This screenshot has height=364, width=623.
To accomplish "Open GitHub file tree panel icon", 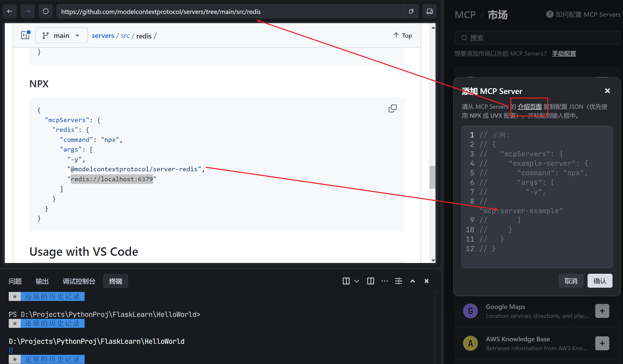I will 26,35.
